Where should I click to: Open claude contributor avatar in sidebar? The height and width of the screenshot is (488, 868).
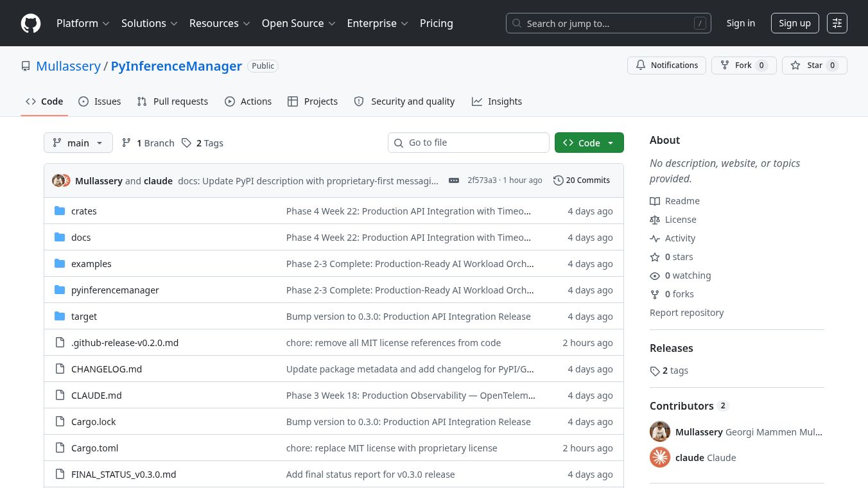[660, 457]
